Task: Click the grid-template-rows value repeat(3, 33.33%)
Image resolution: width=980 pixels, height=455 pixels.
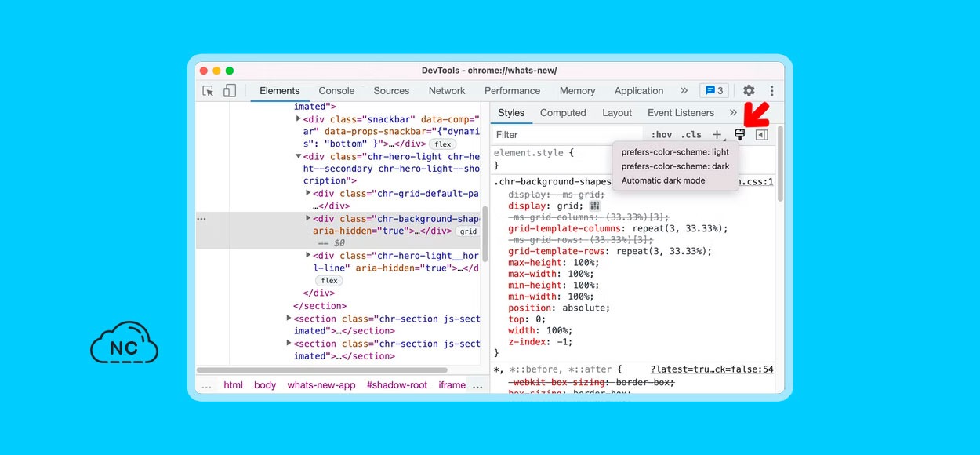Action: pyautogui.click(x=661, y=251)
